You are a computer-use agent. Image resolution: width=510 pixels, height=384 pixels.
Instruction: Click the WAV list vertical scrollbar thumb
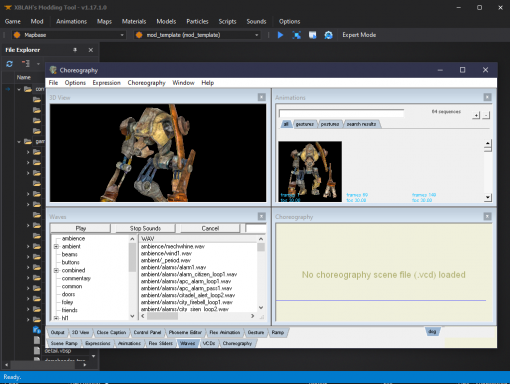[261, 247]
